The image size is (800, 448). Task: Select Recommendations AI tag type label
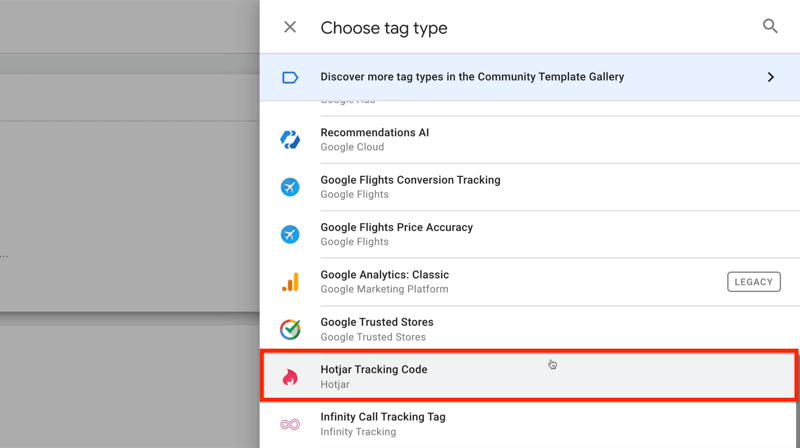(374, 133)
